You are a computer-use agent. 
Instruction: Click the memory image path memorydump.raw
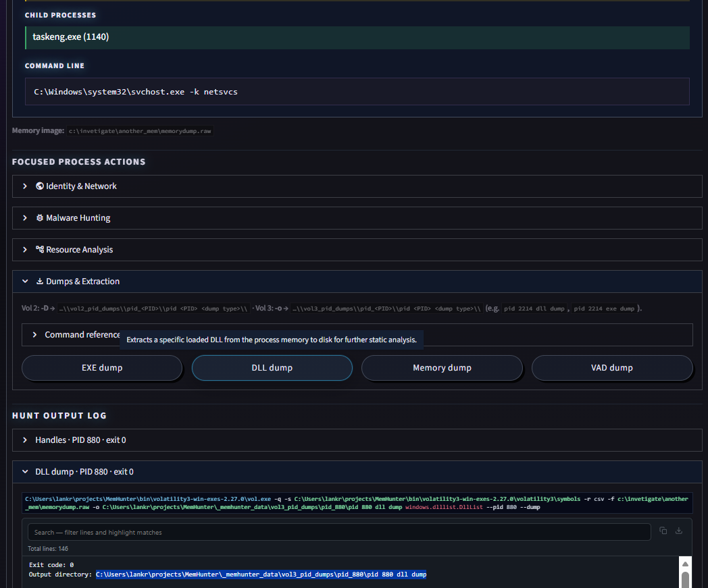click(x=140, y=131)
